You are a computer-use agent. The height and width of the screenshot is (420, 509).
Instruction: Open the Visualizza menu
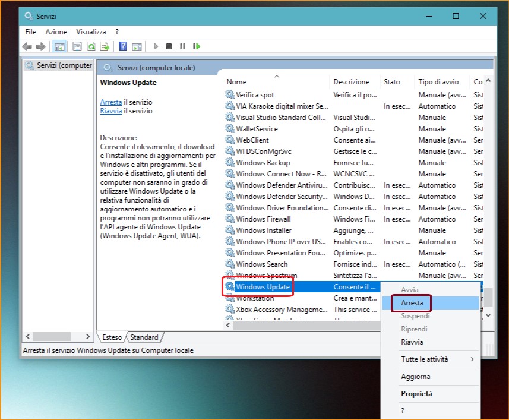(x=91, y=32)
